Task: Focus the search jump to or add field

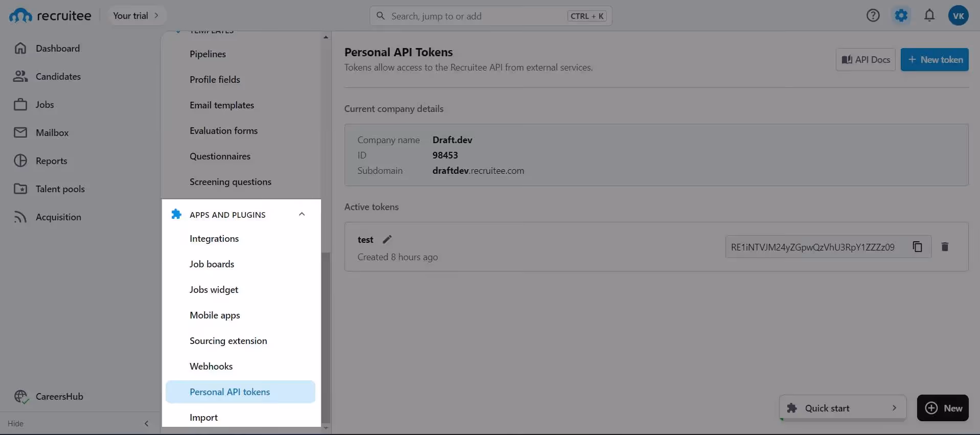Action: pyautogui.click(x=491, y=16)
